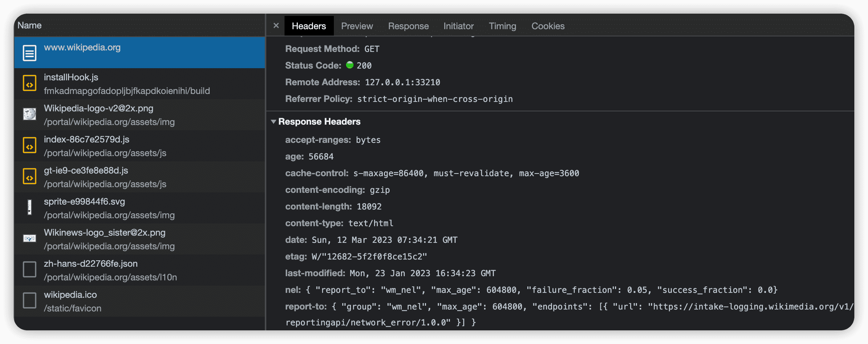Select the www.wikipedia.org request

coord(139,53)
